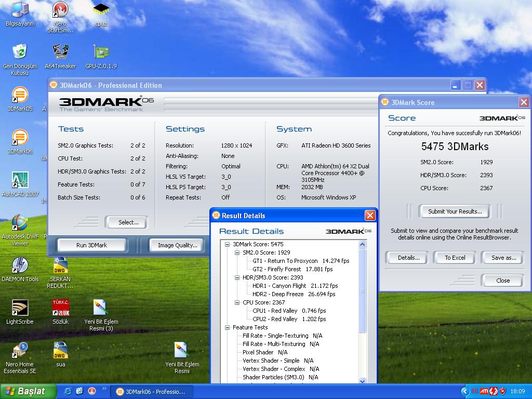The height and width of the screenshot is (399, 532).
Task: Select Fill Rate - Multi-Texturing row
Action: click(x=281, y=344)
